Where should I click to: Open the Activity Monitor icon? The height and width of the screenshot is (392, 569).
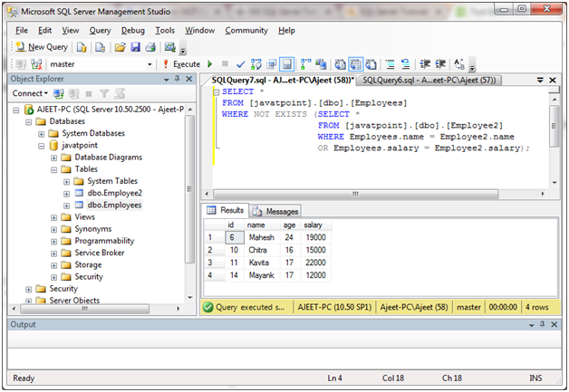169,47
